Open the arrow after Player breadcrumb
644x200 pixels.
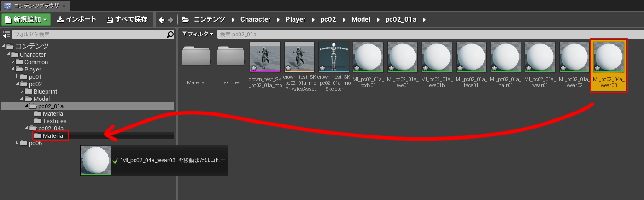tap(313, 20)
